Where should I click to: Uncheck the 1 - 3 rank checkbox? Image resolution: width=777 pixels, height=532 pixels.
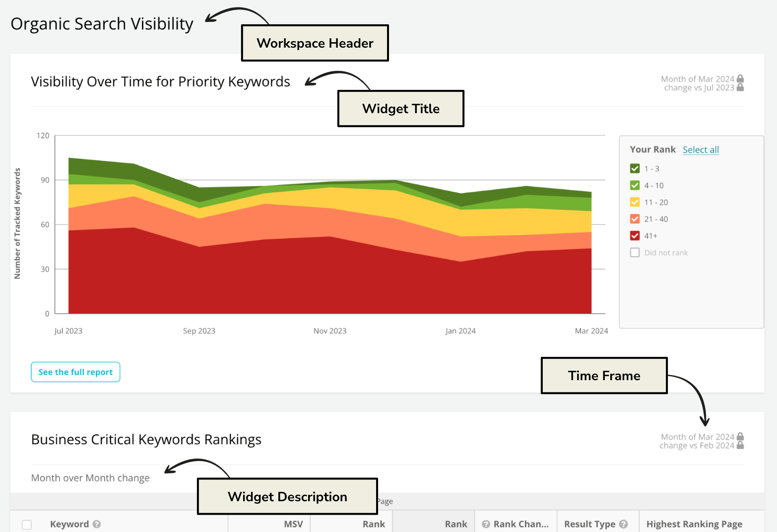pyautogui.click(x=635, y=169)
